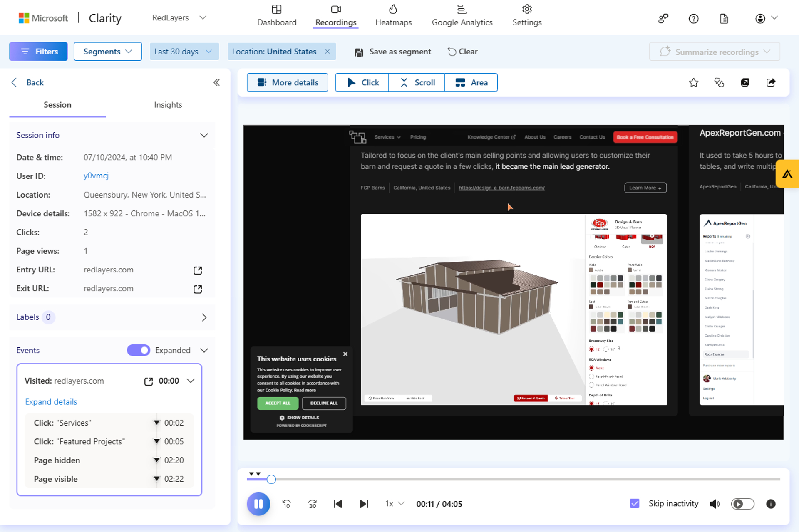
Task: Click the share/invite people icon
Action: click(663, 18)
